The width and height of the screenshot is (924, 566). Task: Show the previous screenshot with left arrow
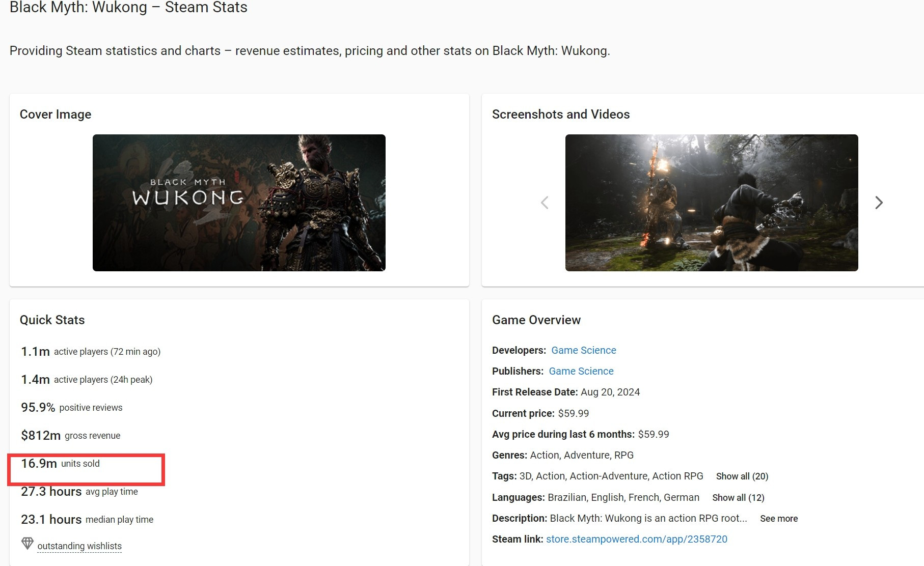(x=545, y=203)
